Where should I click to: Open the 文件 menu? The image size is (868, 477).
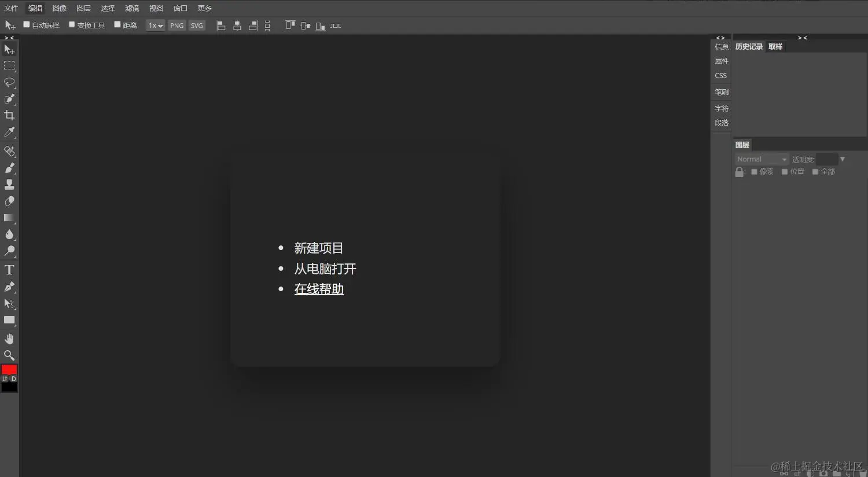11,8
